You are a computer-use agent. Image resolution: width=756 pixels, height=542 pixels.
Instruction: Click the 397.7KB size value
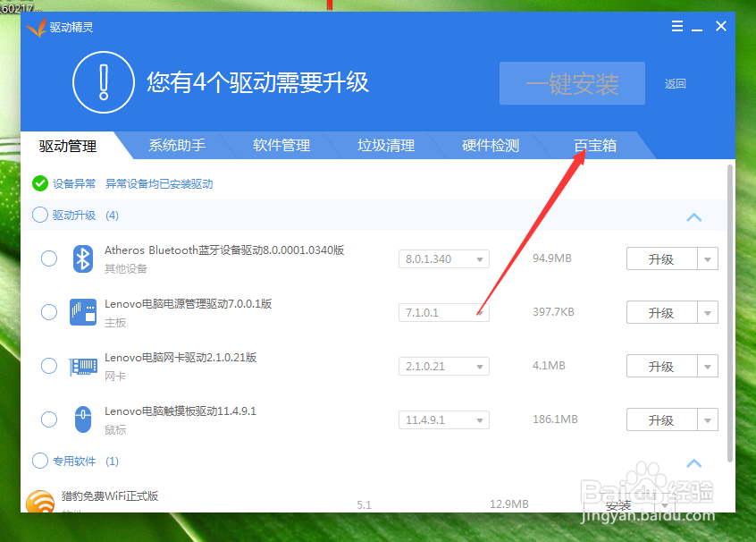pyautogui.click(x=553, y=312)
